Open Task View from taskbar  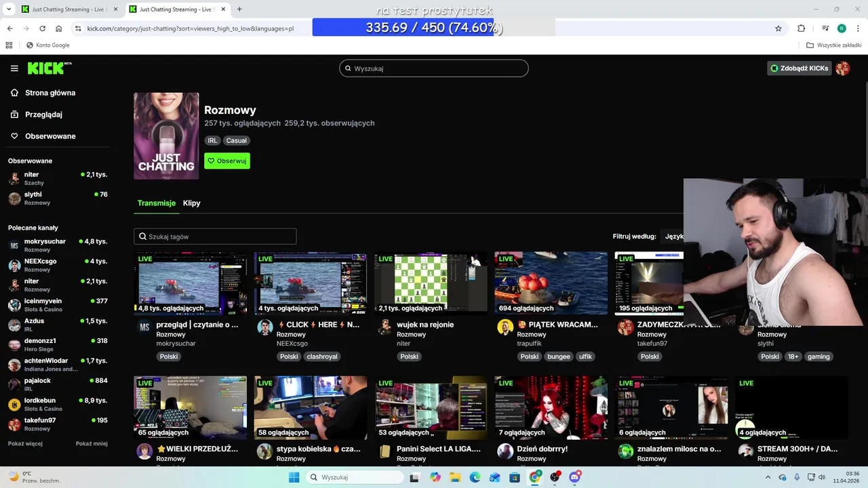coord(414,477)
